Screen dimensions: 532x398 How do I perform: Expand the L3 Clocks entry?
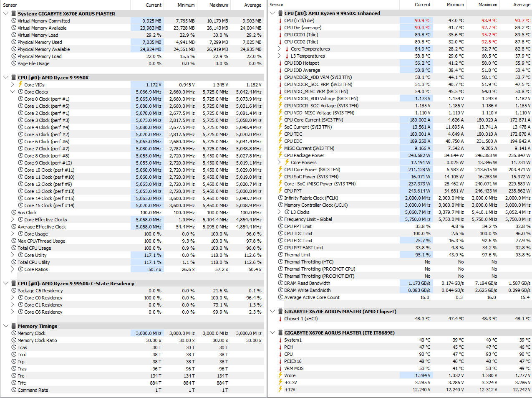279,212
